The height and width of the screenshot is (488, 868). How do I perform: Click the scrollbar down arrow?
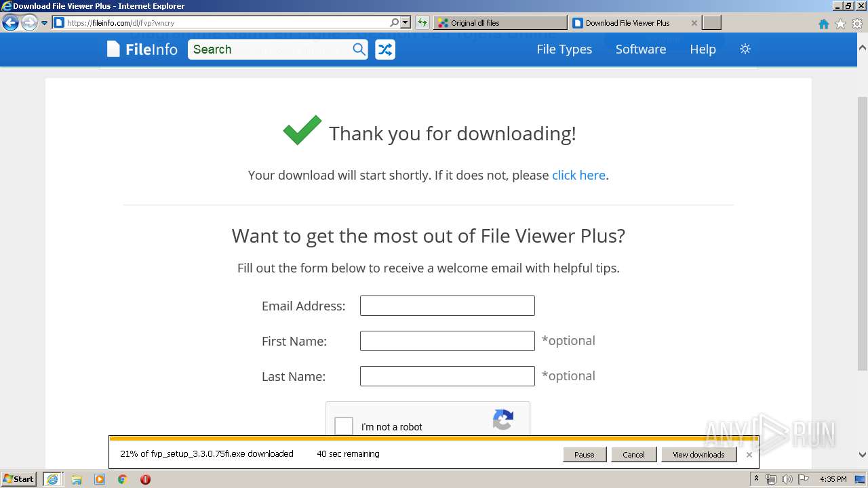(863, 455)
